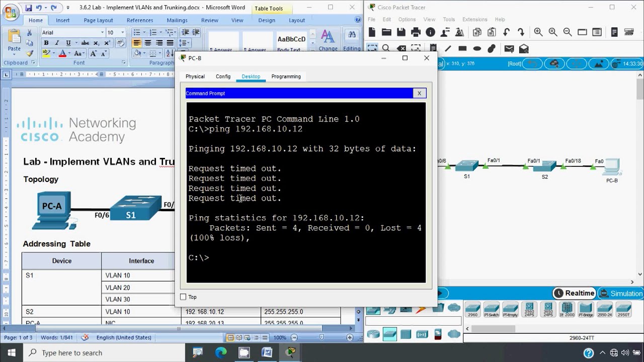Click the Editing button in Word ribbon
This screenshot has width=644, height=362.
click(x=352, y=40)
